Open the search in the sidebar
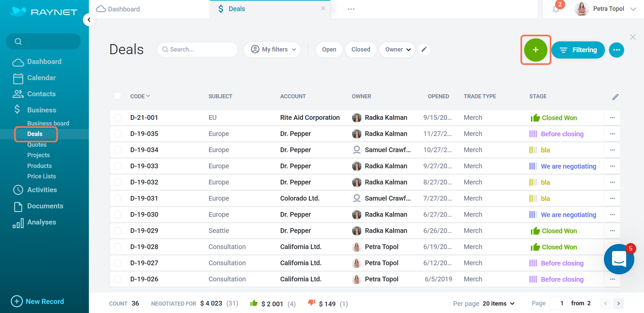This screenshot has height=313, width=644. point(43,41)
